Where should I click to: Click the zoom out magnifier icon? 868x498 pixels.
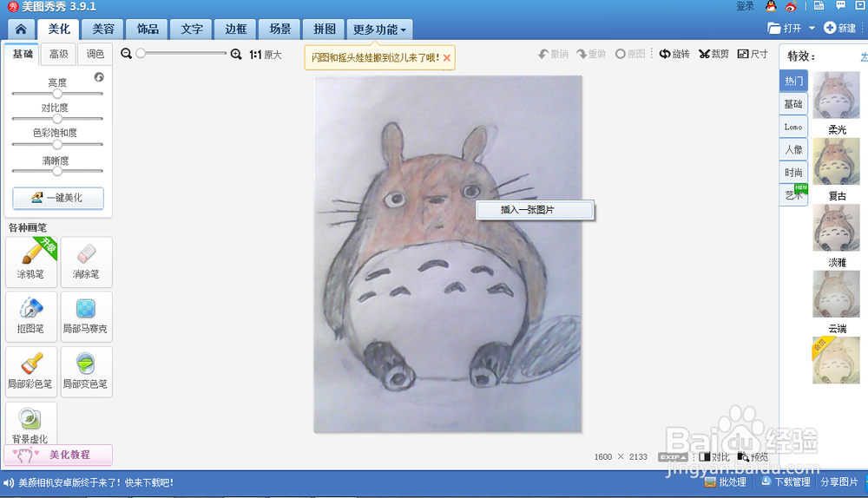(126, 54)
